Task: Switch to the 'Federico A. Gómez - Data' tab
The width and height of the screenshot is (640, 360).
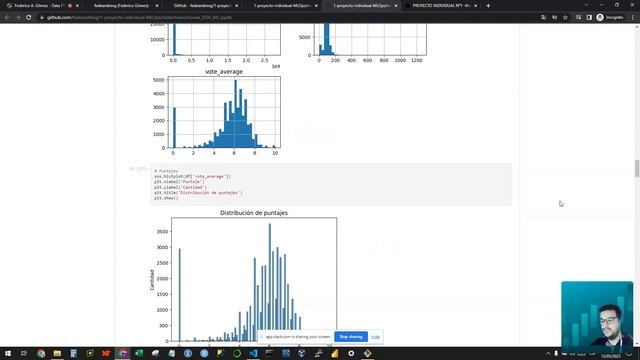Action: 40,6
